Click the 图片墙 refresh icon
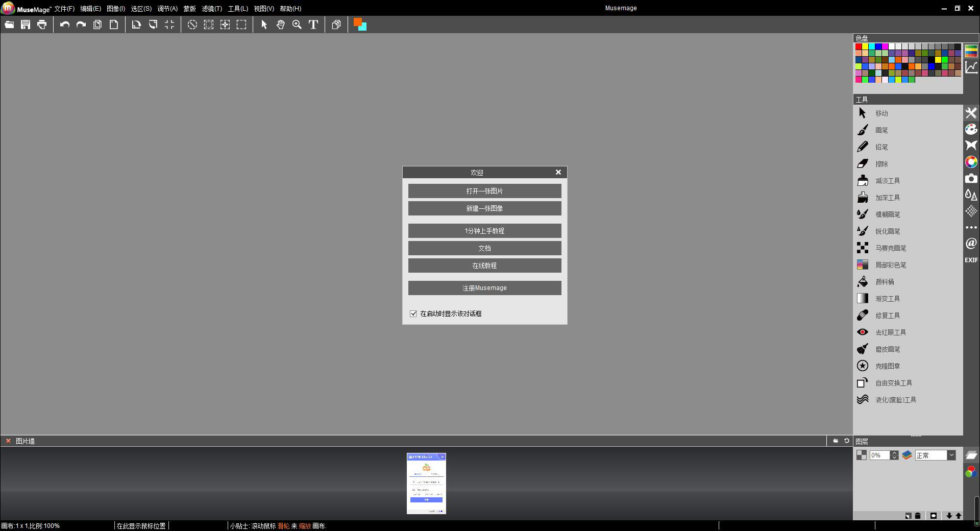The height and width of the screenshot is (531, 980). click(847, 441)
